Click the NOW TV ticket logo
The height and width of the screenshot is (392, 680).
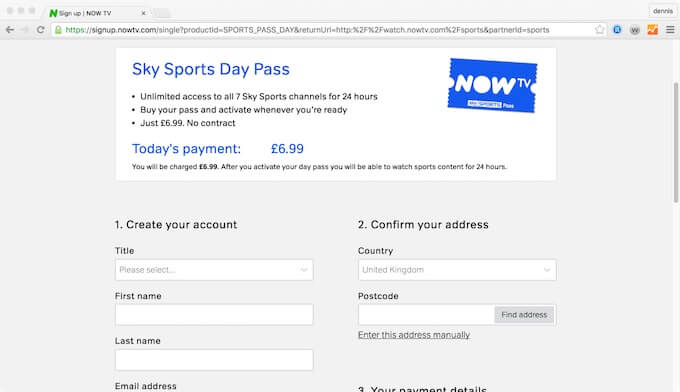pyautogui.click(x=492, y=85)
